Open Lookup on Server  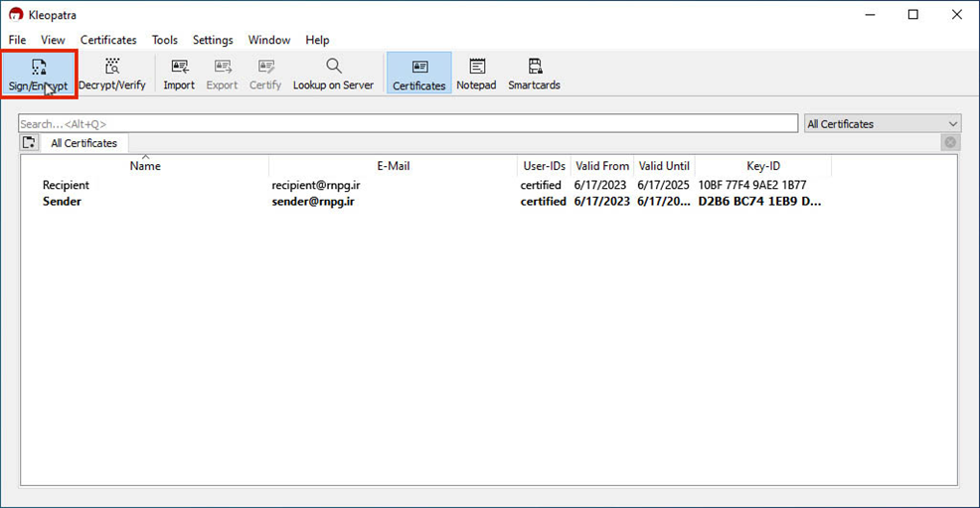(333, 74)
